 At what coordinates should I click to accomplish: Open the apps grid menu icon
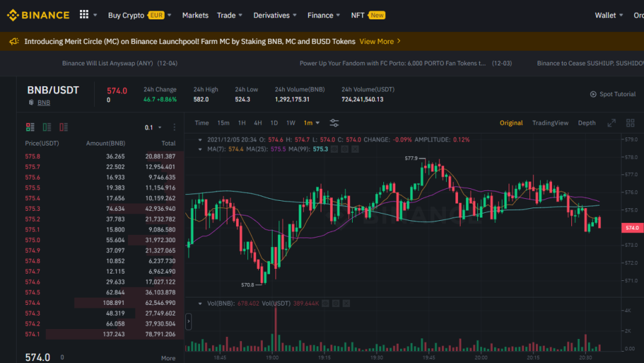(x=84, y=15)
